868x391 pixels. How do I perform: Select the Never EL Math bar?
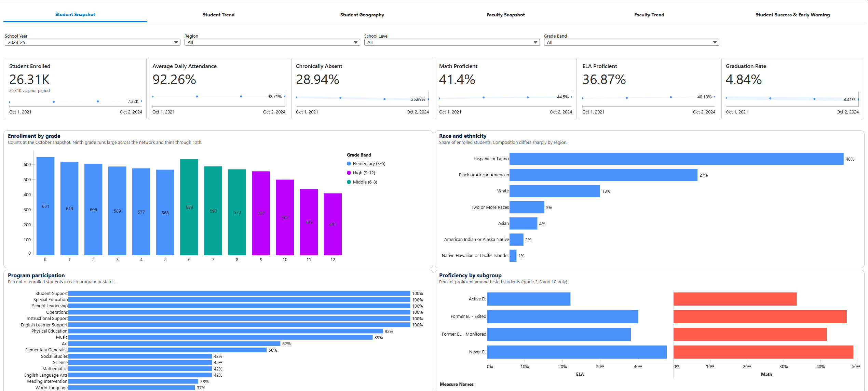pyautogui.click(x=763, y=352)
